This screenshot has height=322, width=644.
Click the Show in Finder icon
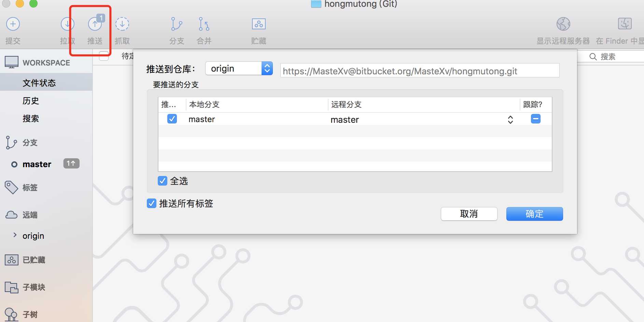[625, 24]
